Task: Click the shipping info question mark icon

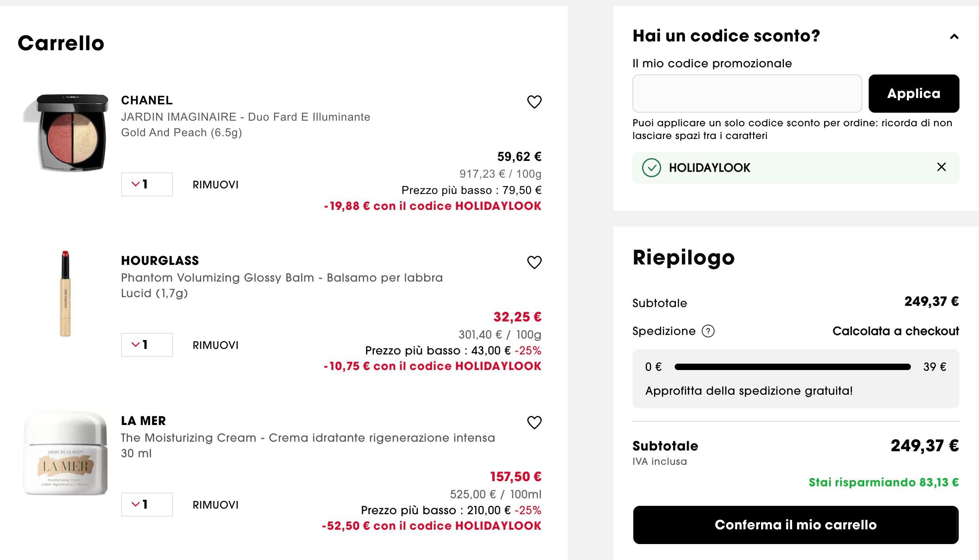Action: pyautogui.click(x=708, y=331)
